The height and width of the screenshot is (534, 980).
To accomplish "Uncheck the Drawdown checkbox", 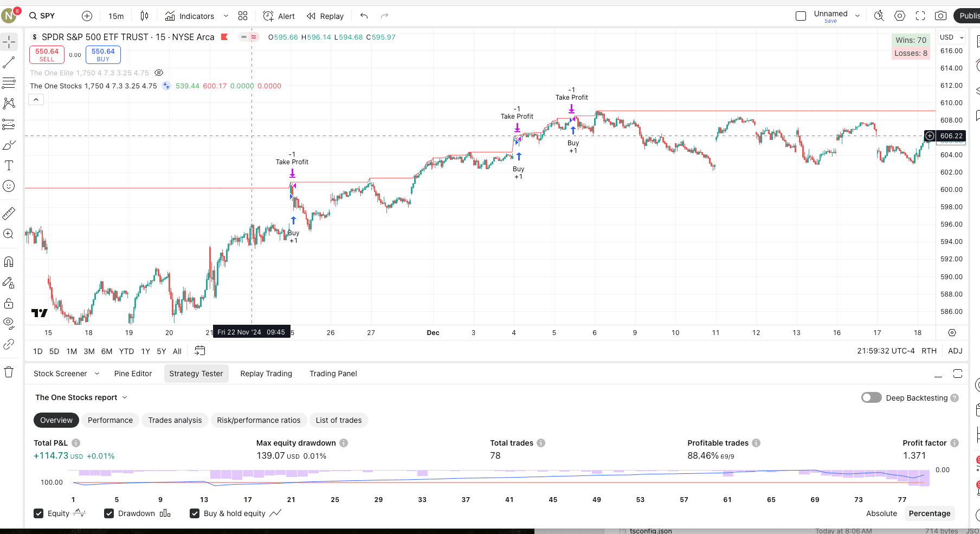I will (109, 513).
